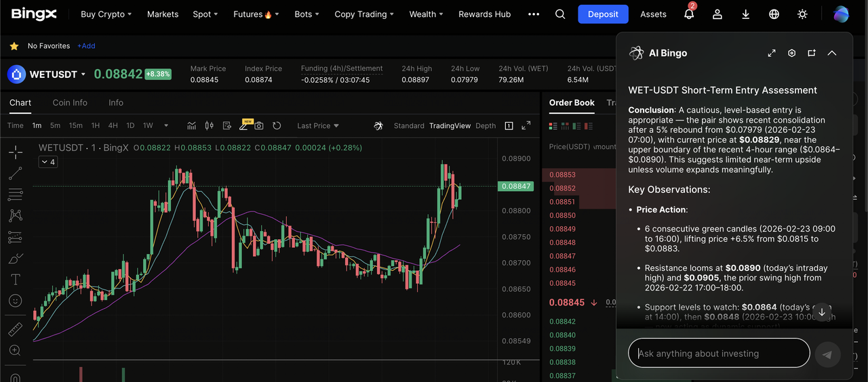Start a new AI Bingo chat

(811, 53)
